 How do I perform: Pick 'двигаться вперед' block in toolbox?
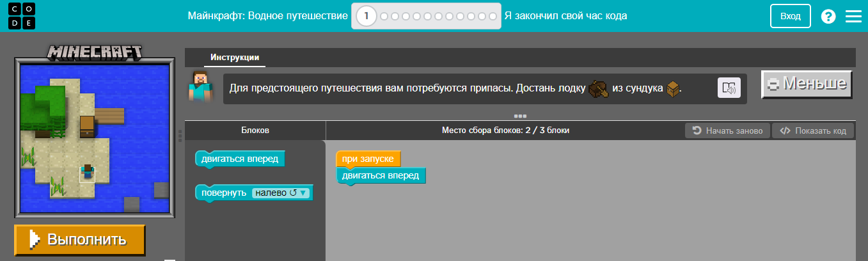click(x=240, y=159)
